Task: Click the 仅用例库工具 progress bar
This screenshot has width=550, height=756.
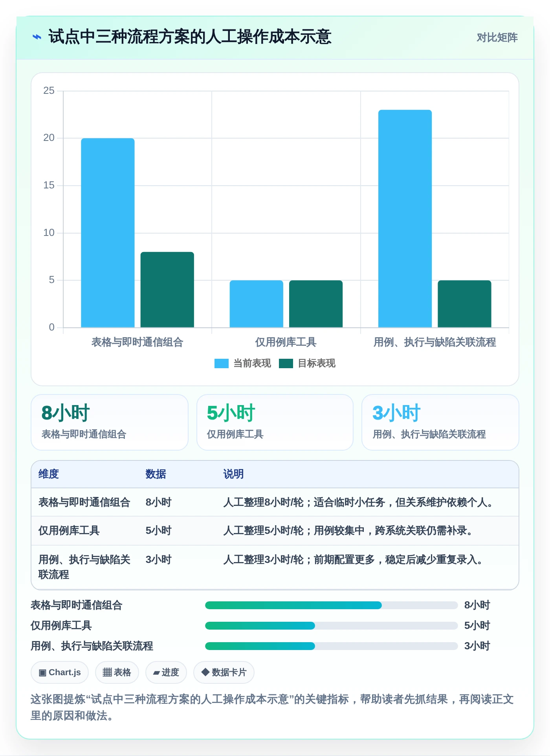Action: tap(332, 626)
